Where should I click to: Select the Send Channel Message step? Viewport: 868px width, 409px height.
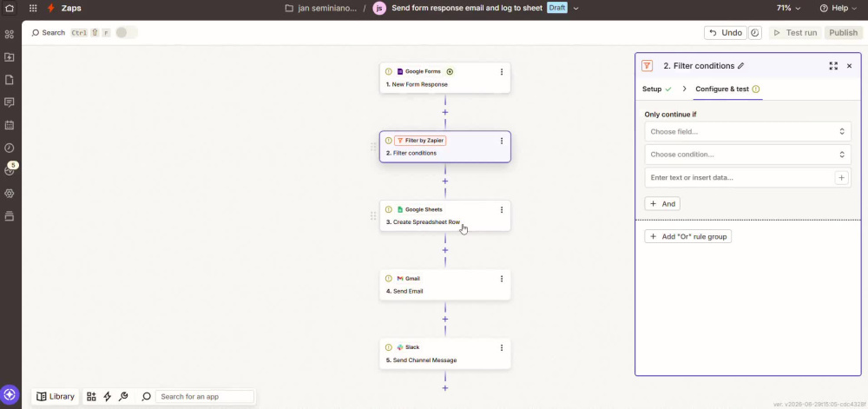tap(445, 353)
